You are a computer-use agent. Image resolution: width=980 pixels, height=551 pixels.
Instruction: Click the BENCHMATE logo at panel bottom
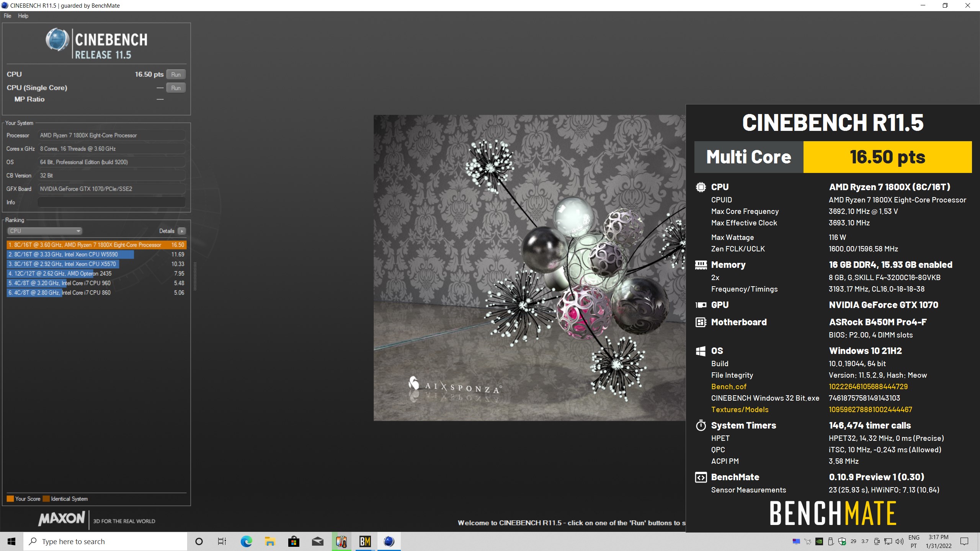[x=833, y=514]
